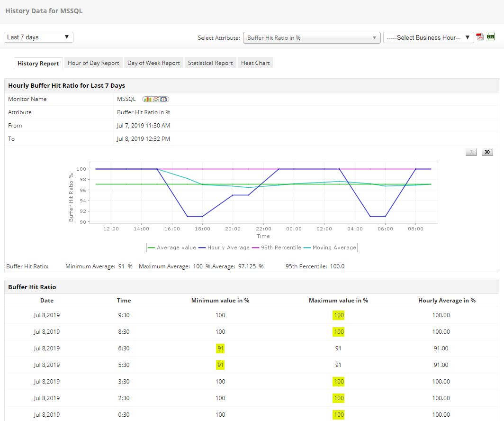The height and width of the screenshot is (421, 504).
Task: Open the Select Attribute dropdown
Action: click(311, 37)
